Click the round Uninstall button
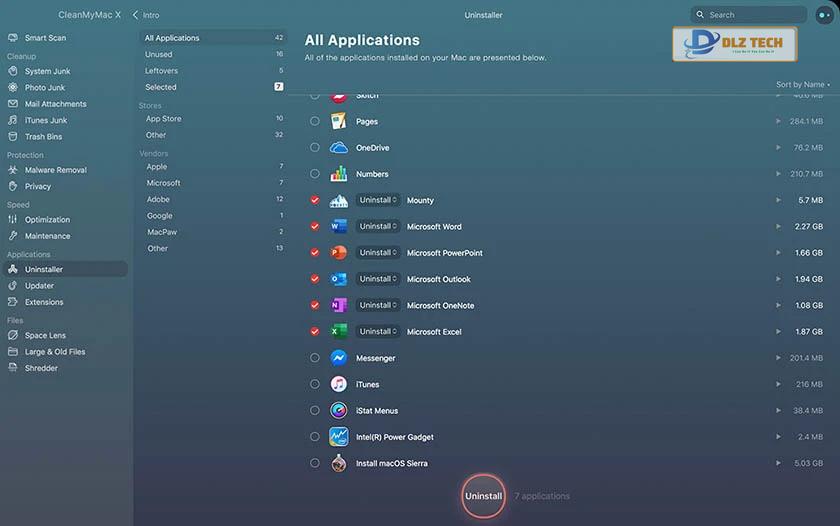 pyautogui.click(x=483, y=496)
